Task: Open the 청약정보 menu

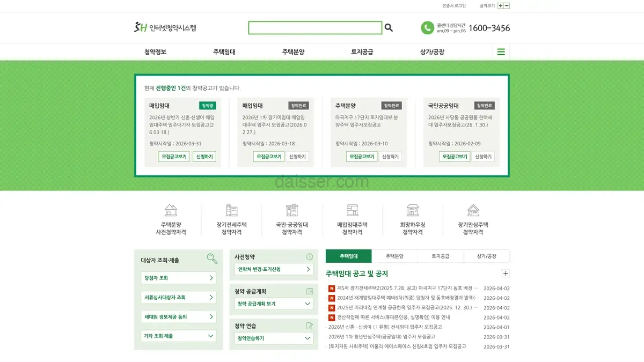Action: tap(155, 52)
